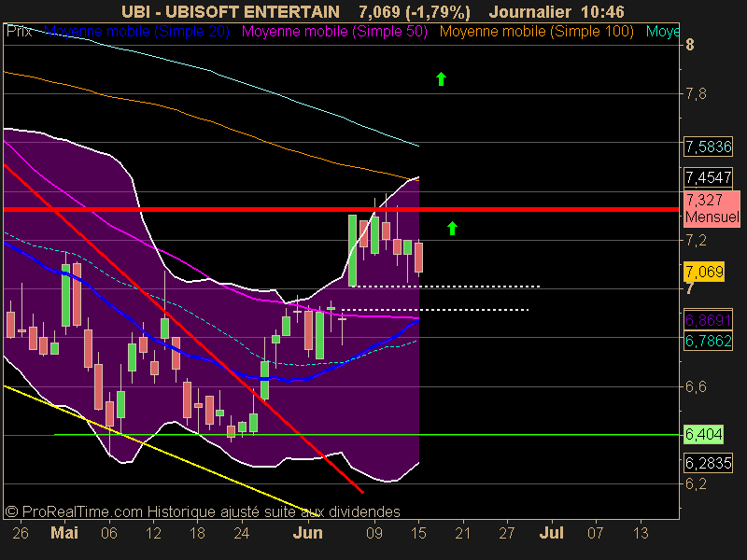This screenshot has height=560, width=747.
Task: Click the yellow 7,069 current price label
Action: click(x=704, y=272)
